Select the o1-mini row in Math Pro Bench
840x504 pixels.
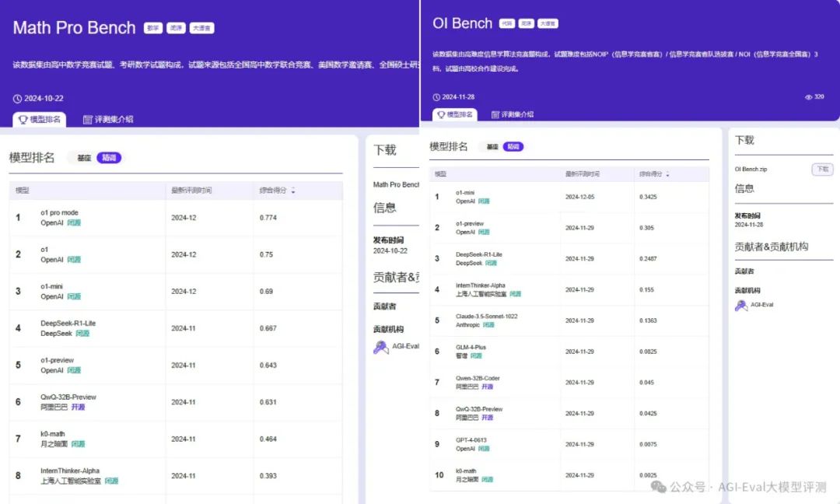tap(176, 292)
